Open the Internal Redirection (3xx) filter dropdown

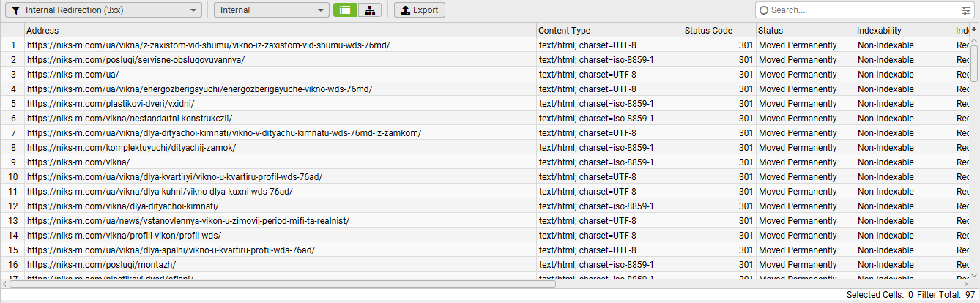(x=102, y=10)
